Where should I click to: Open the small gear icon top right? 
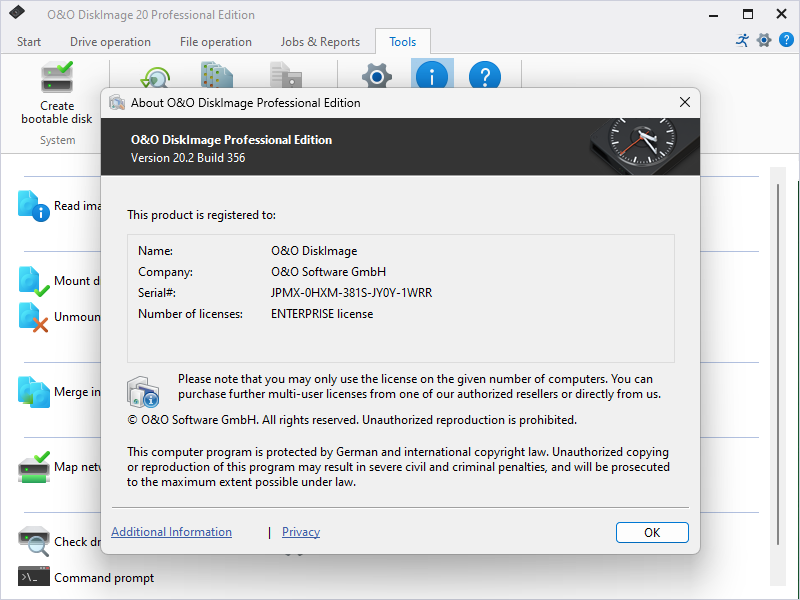(x=764, y=40)
